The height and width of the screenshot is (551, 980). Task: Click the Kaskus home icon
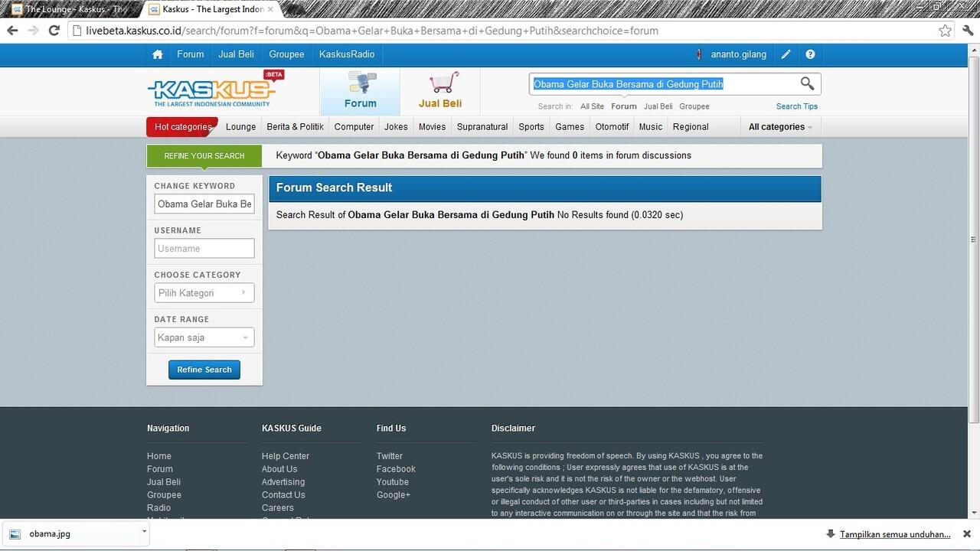tap(158, 54)
